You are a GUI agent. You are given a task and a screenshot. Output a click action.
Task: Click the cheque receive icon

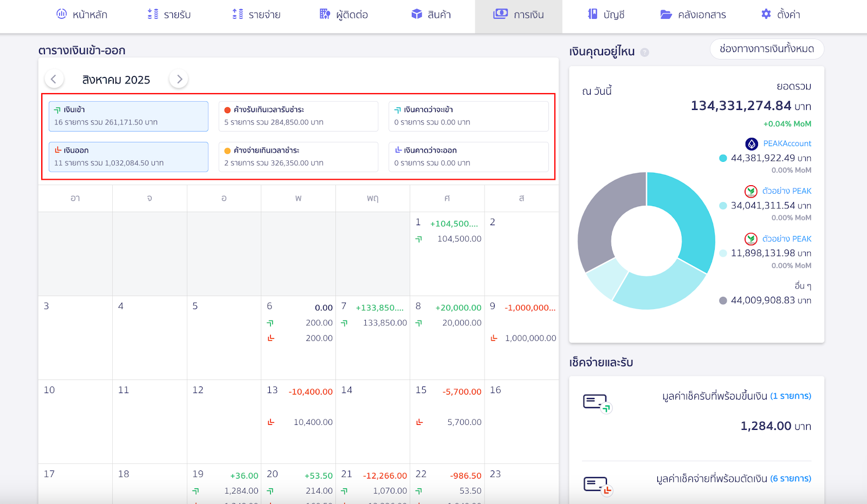click(597, 403)
